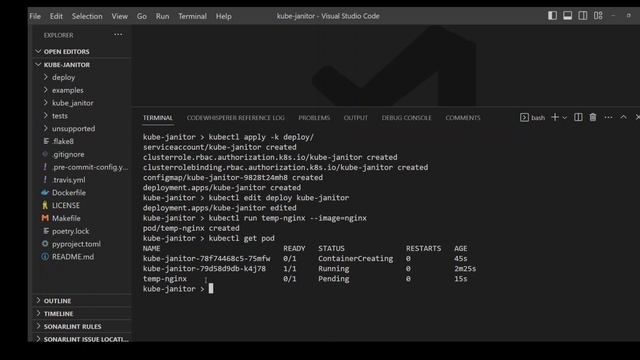Viewport: 640px width, 360px height.
Task: Select the TERMINAL panel tab
Action: point(158,118)
